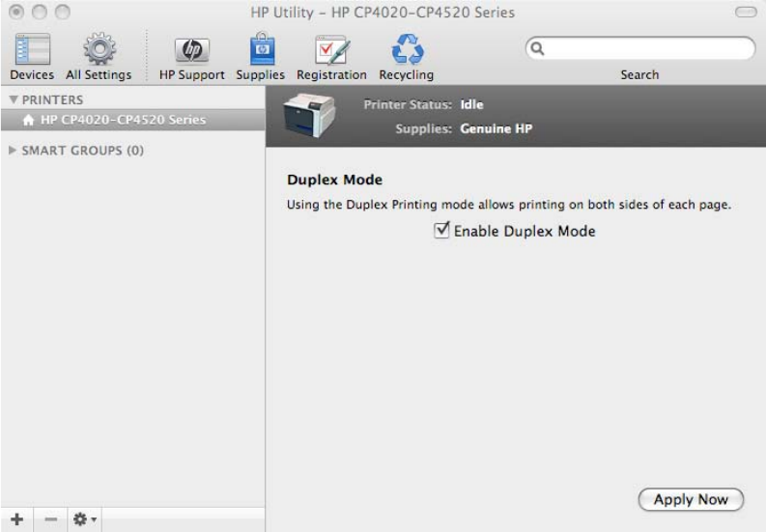Viewport: 766px width, 532px height.
Task: Click the magnifier icon in search field
Action: point(537,48)
